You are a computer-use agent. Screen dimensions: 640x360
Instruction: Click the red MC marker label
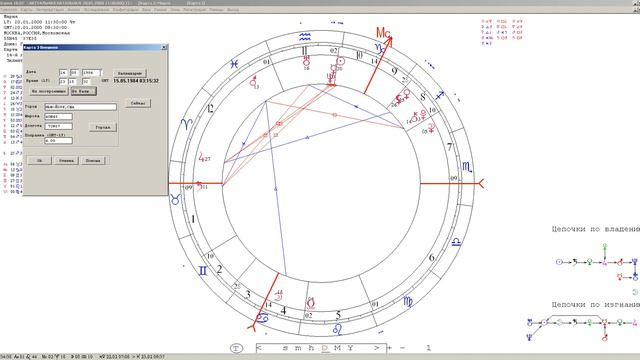point(383,32)
